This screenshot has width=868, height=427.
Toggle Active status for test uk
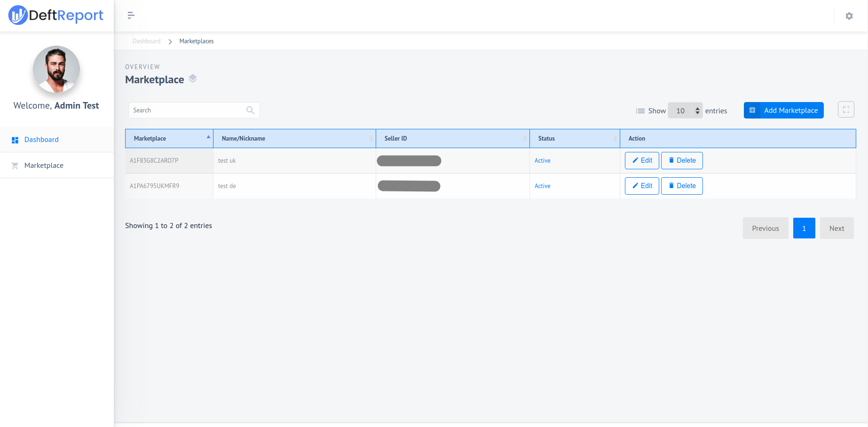pos(542,160)
